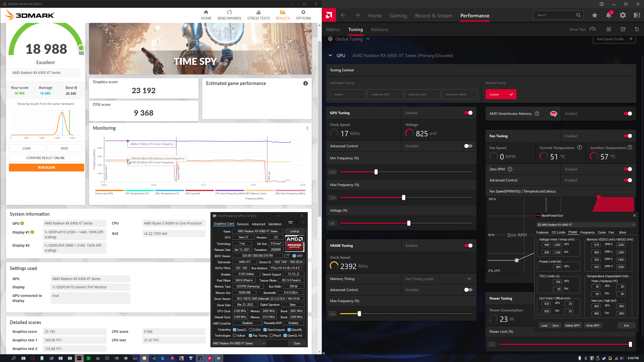Click RUN AGAIN in 3DMark

pos(46,167)
